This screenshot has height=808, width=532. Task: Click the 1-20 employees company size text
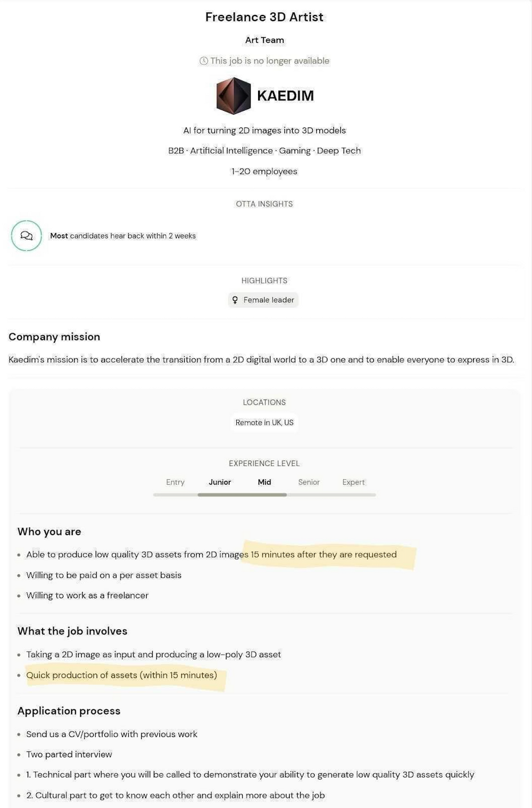pos(264,171)
